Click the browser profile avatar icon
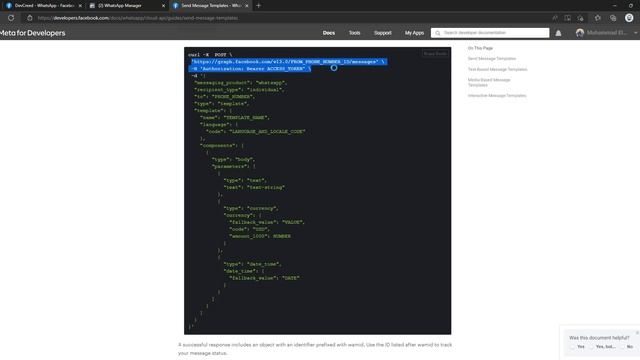 coord(629,18)
